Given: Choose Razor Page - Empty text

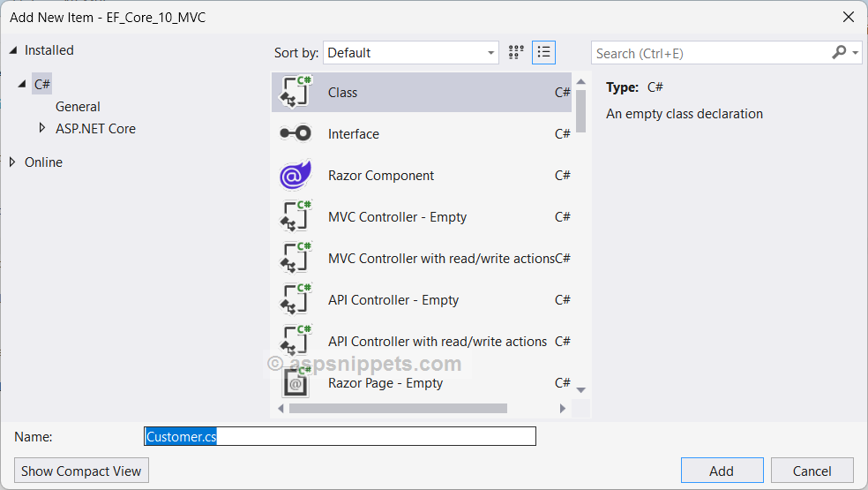Looking at the screenshot, I should coord(385,383).
